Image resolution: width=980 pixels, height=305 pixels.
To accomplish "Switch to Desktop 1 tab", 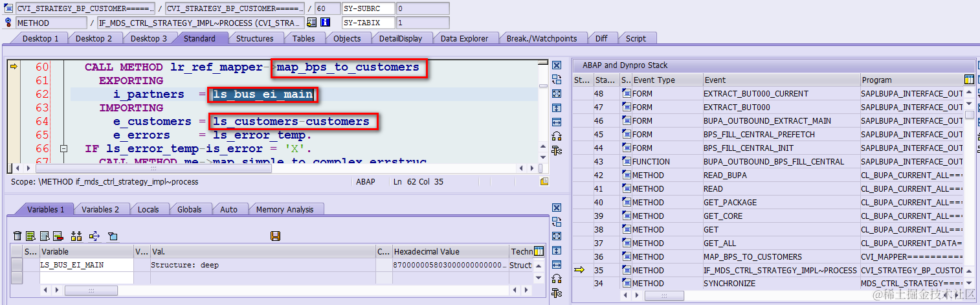I will (x=40, y=38).
